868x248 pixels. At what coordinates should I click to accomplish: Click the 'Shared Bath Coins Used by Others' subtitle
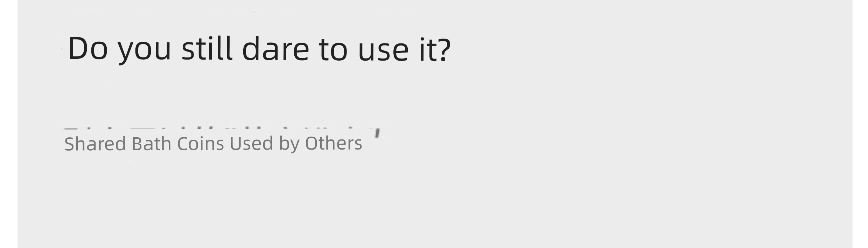coord(213,144)
